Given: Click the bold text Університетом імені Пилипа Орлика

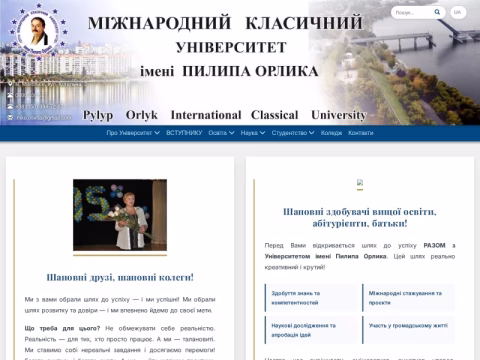Looking at the screenshot, I should click(326, 256).
